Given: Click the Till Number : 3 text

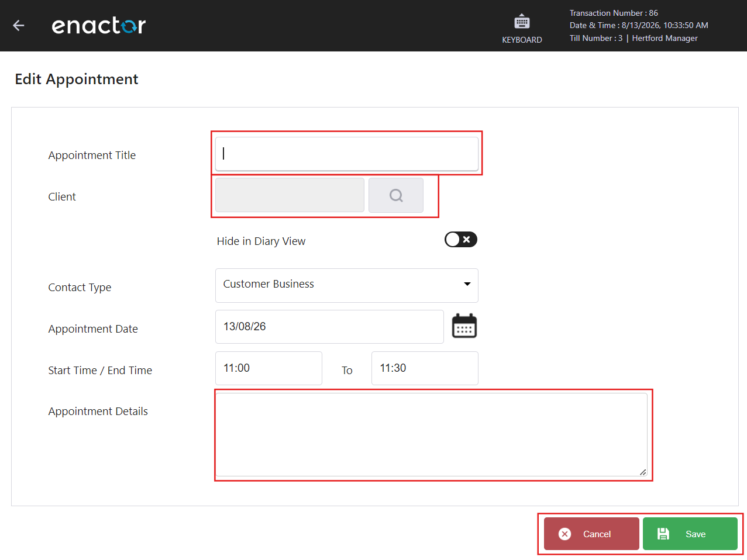Looking at the screenshot, I should pyautogui.click(x=596, y=38).
